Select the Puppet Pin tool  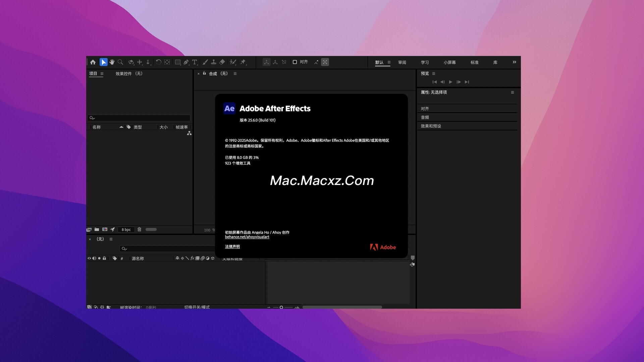point(243,62)
